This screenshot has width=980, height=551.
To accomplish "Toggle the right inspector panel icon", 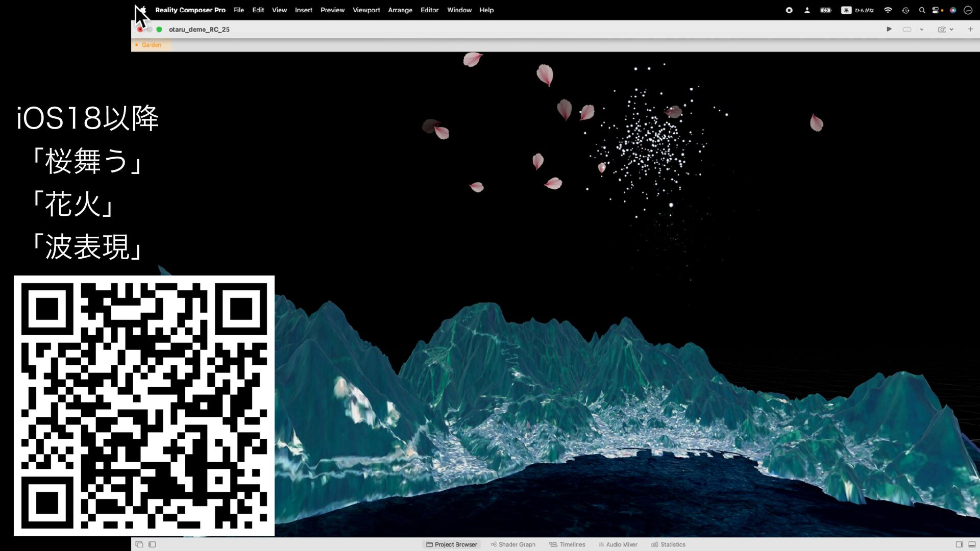I will tap(959, 544).
